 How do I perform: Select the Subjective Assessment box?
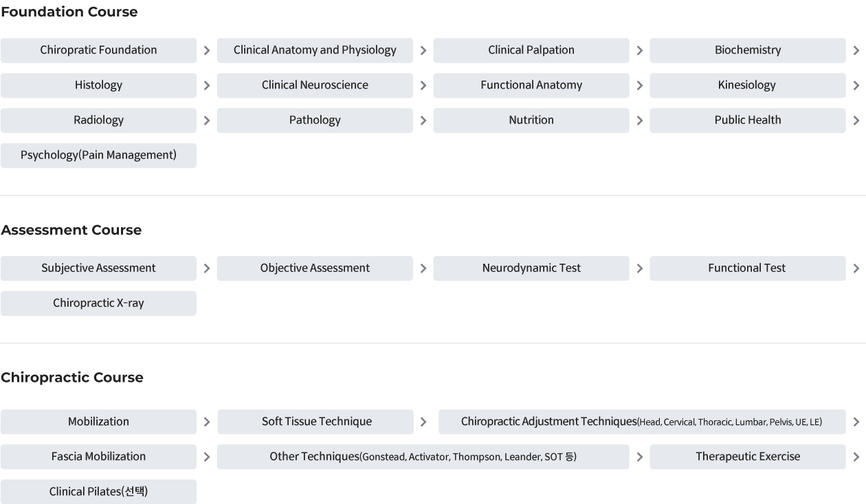point(98,268)
